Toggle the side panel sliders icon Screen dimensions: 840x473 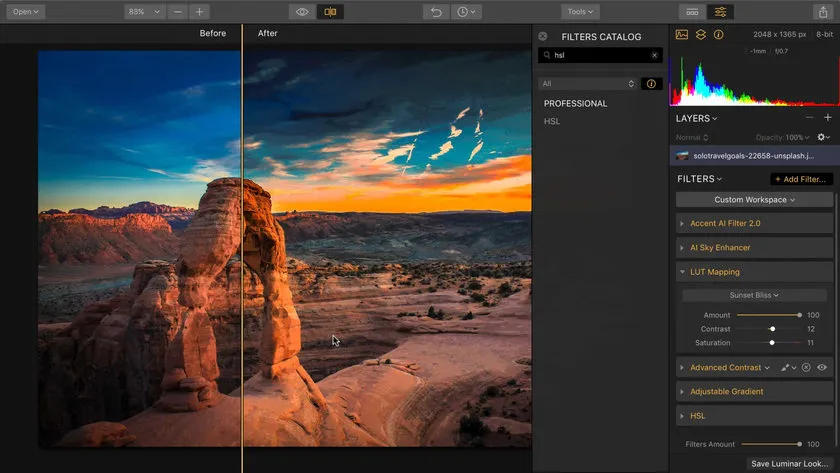[x=721, y=12]
